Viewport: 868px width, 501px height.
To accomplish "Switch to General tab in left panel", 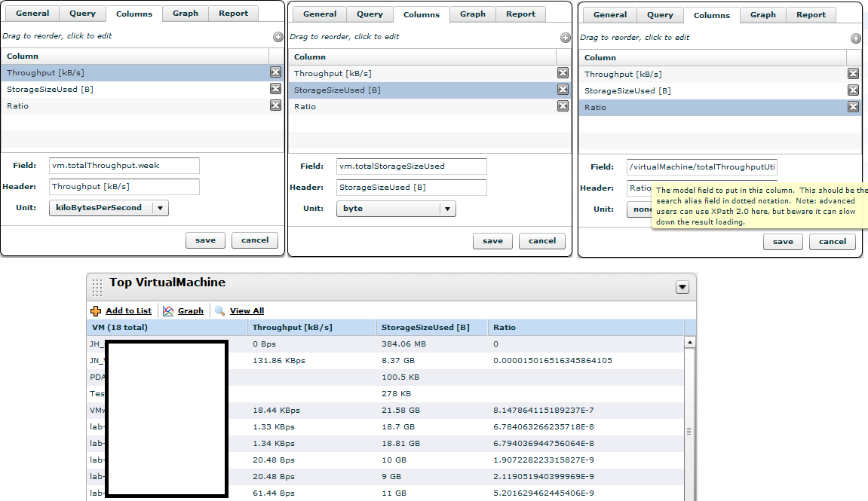I will click(32, 14).
